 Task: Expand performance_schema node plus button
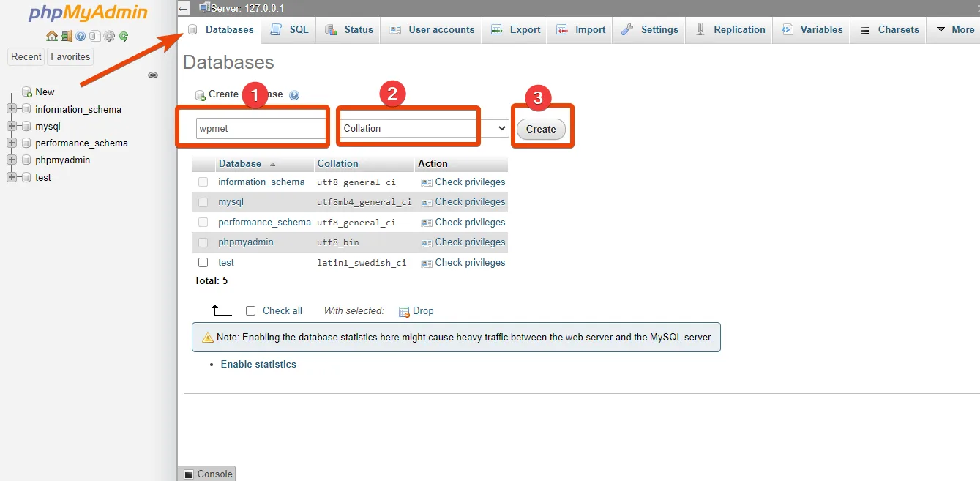tap(11, 143)
